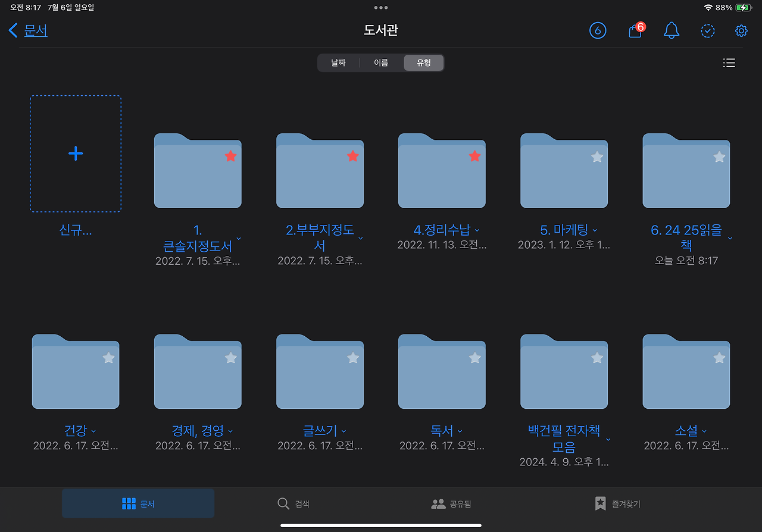This screenshot has width=762, height=532.
Task: Sort by 이름 segment
Action: point(381,62)
